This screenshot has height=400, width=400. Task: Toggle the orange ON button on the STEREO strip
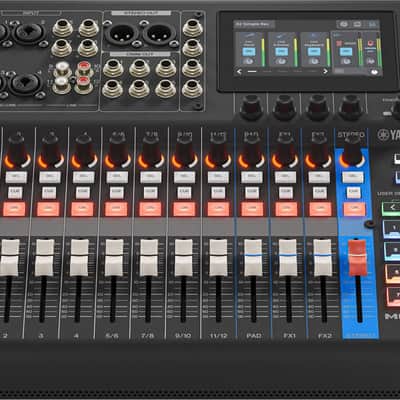(x=354, y=209)
